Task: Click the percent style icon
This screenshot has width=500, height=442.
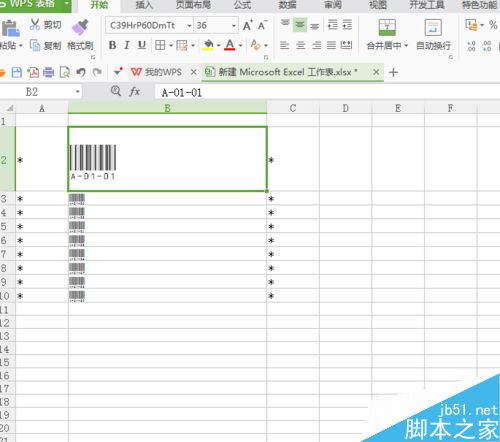Action: [493, 25]
